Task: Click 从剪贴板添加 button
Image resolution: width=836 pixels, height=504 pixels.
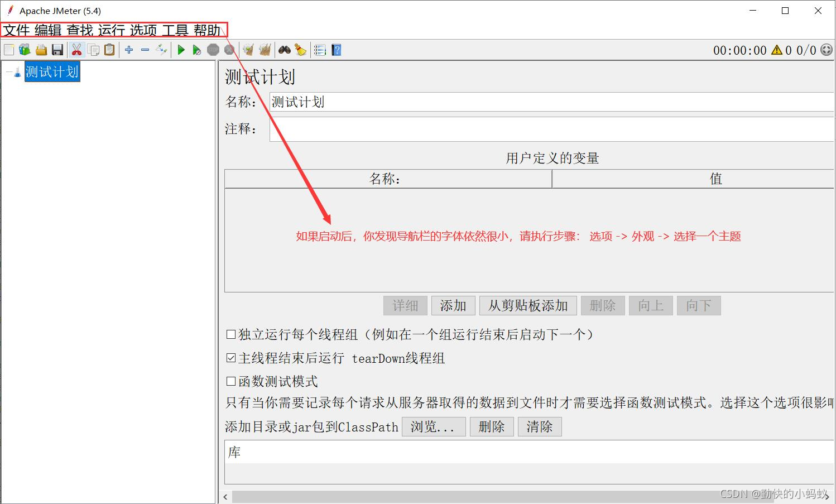Action: point(528,305)
